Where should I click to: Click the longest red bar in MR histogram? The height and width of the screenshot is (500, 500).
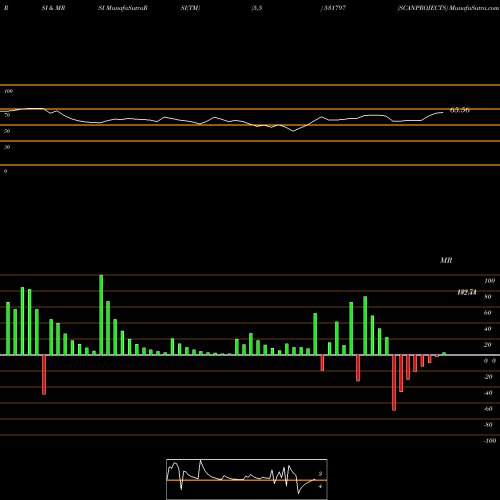point(394,383)
